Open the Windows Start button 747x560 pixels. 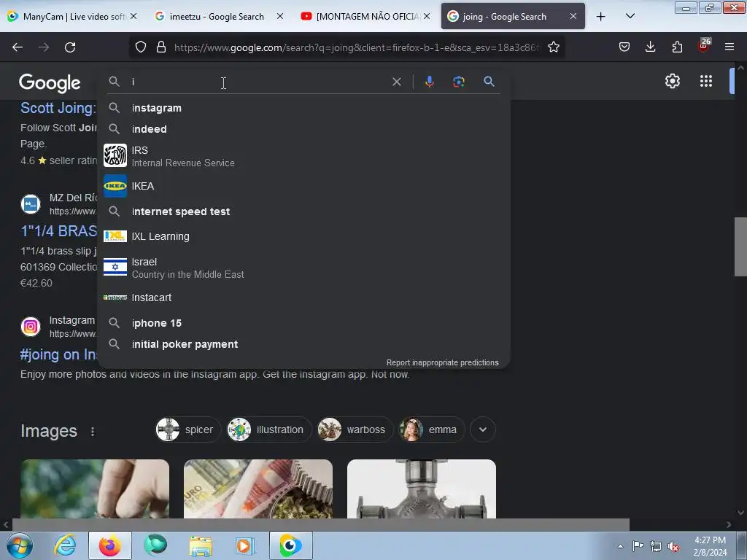click(20, 545)
